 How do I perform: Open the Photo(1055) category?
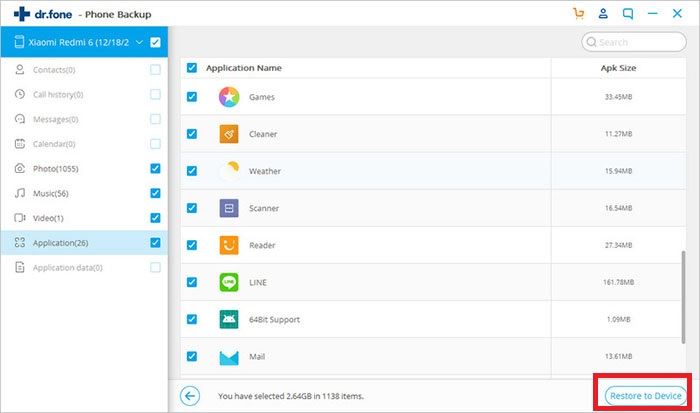pyautogui.click(x=84, y=168)
